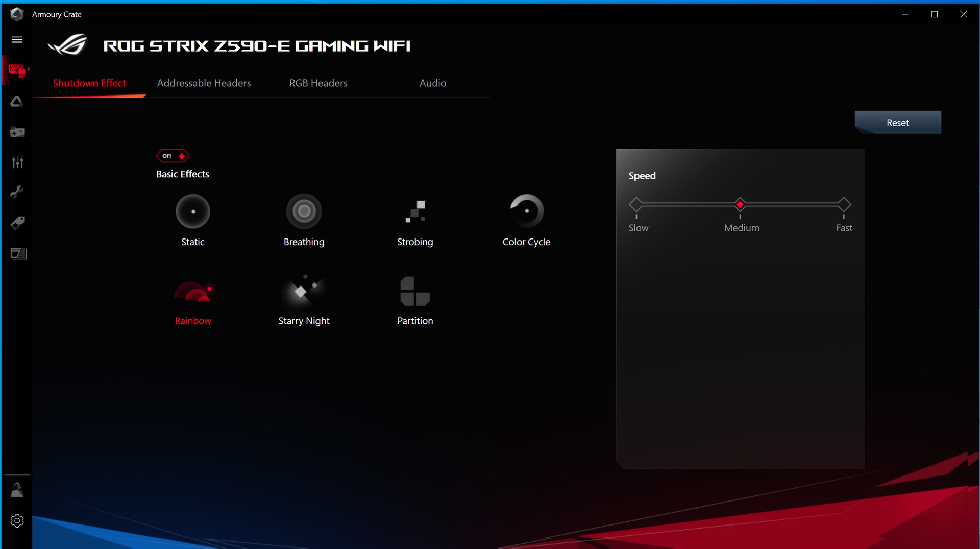Viewport: 980px width, 549px height.
Task: Set speed slider to the Slow marker
Action: click(636, 204)
